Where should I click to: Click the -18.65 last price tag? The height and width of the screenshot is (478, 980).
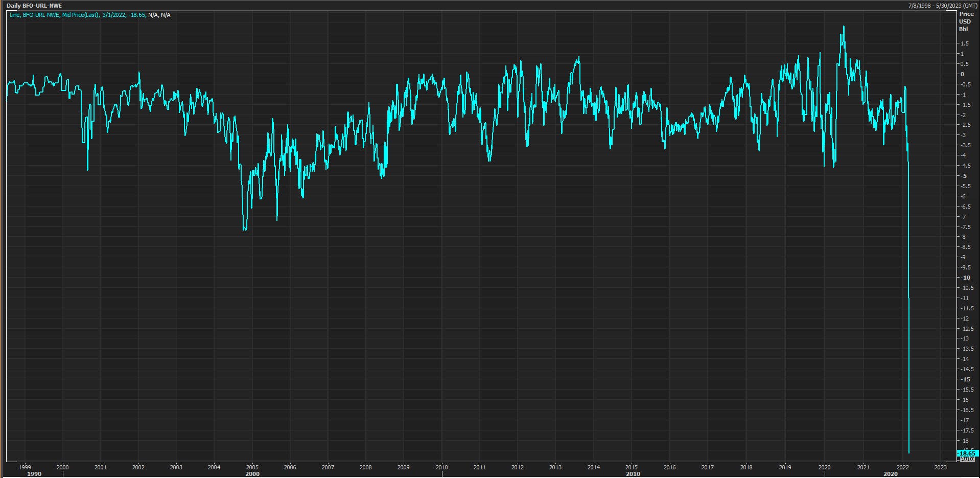click(x=967, y=453)
